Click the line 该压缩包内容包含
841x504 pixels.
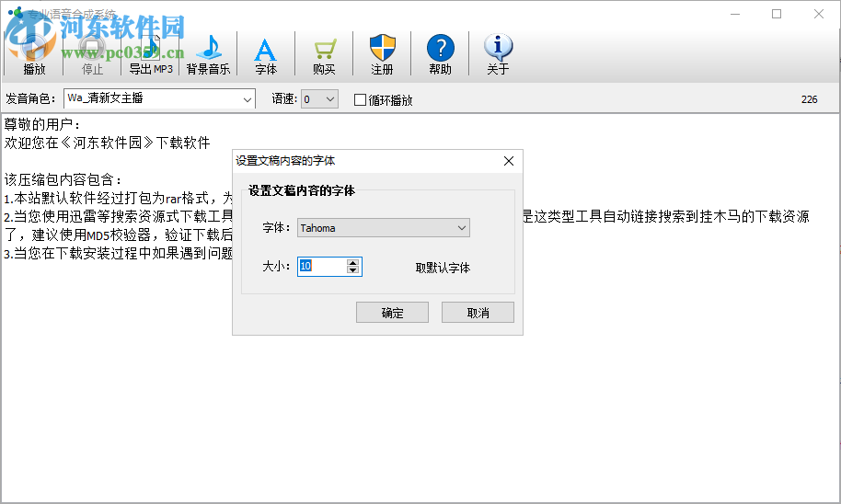coord(63,179)
